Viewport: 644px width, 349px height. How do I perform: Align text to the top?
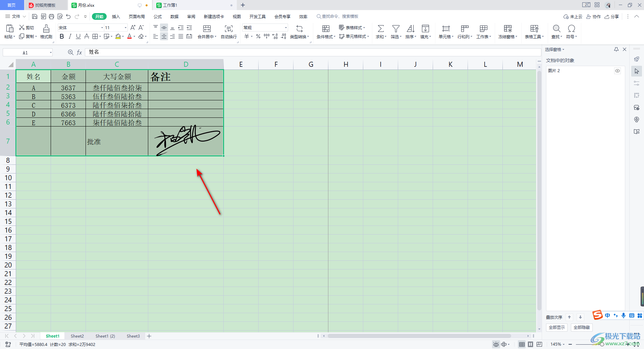tap(156, 28)
